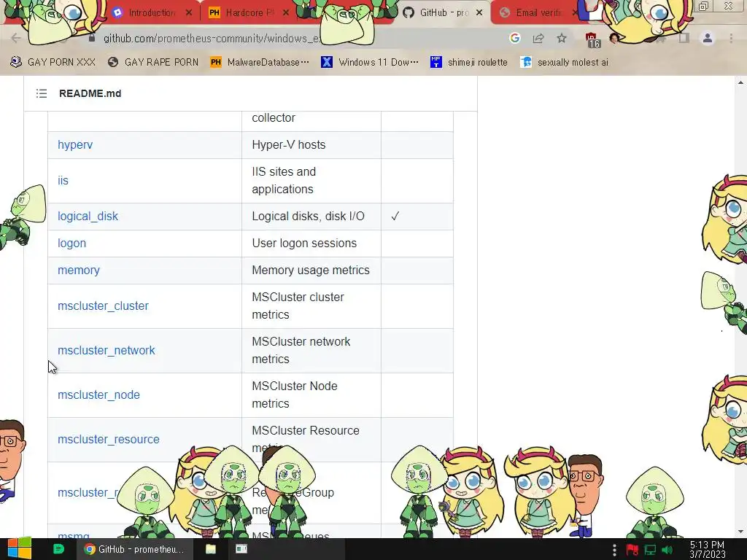Click the red flag tray icon
The image size is (747, 560).
click(x=632, y=550)
